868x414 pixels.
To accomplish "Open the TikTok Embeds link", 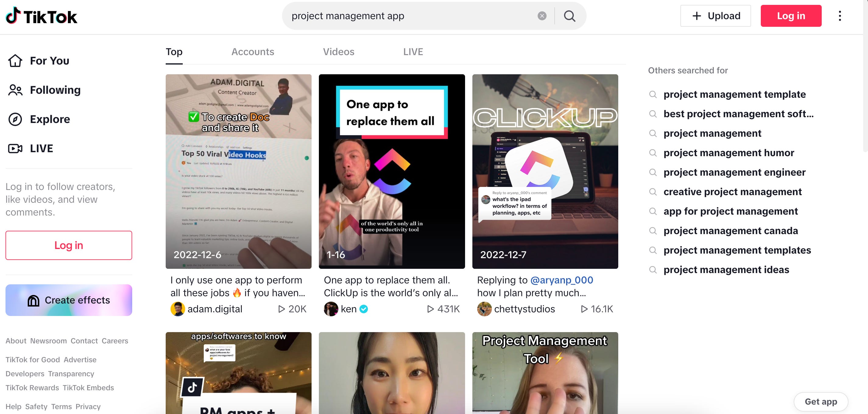I will point(88,388).
